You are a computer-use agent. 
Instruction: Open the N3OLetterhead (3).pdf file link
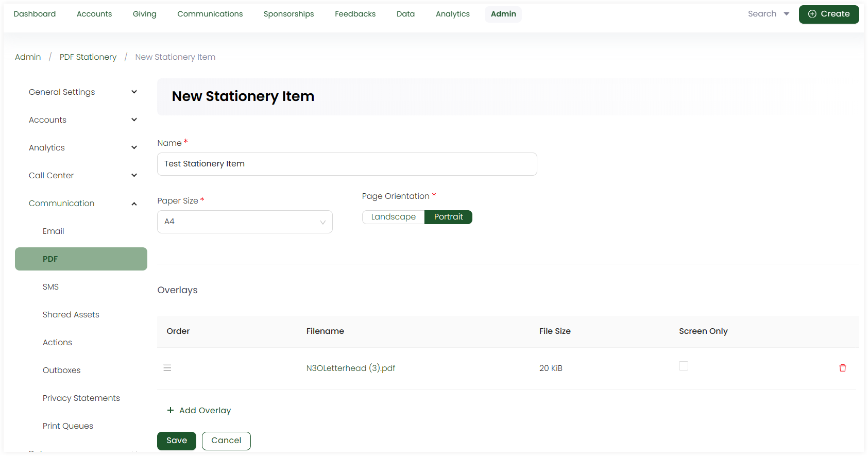(351, 368)
